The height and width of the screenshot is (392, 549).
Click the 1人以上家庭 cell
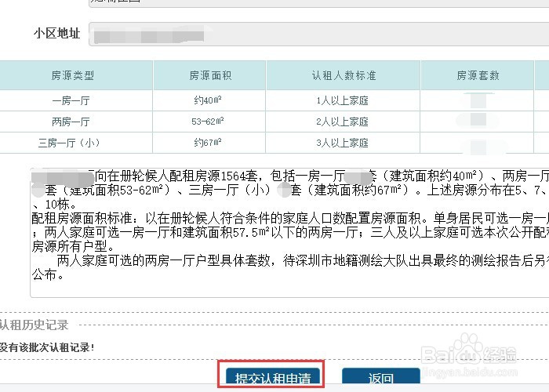pyautogui.click(x=343, y=101)
